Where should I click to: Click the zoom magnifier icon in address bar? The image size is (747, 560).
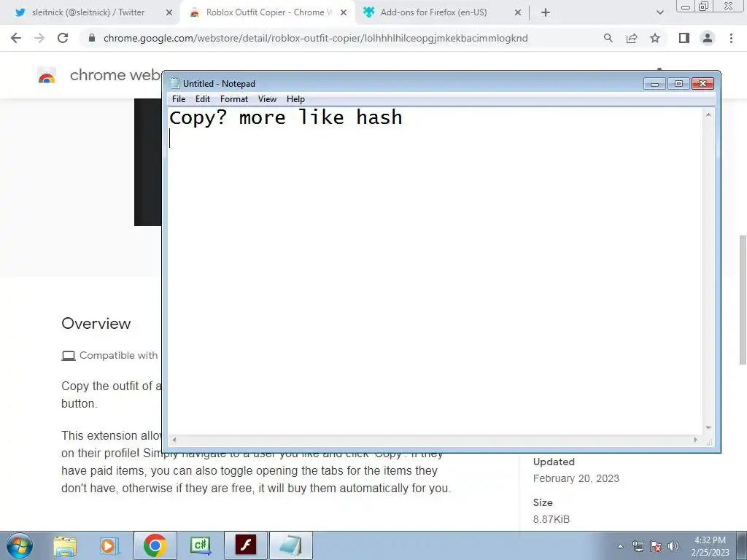point(608,38)
